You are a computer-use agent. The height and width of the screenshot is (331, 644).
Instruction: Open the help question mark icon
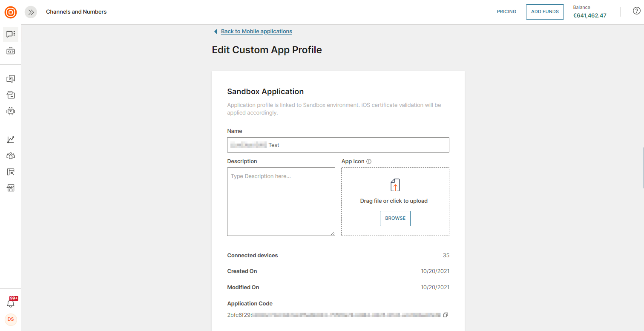click(x=636, y=12)
